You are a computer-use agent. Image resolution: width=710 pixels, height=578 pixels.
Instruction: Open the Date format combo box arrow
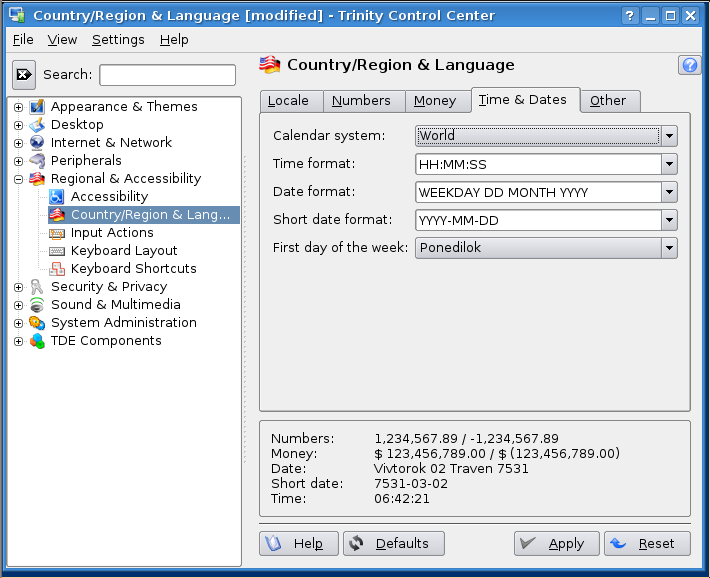pos(669,193)
